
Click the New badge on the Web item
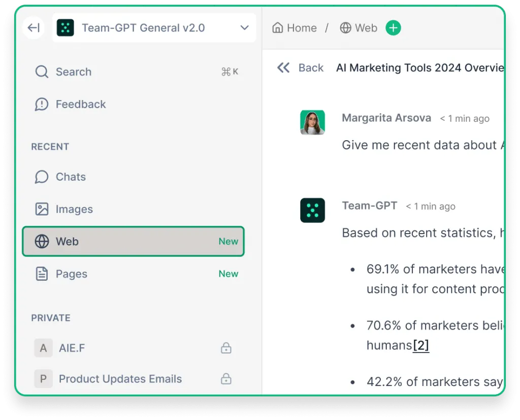[x=228, y=242]
